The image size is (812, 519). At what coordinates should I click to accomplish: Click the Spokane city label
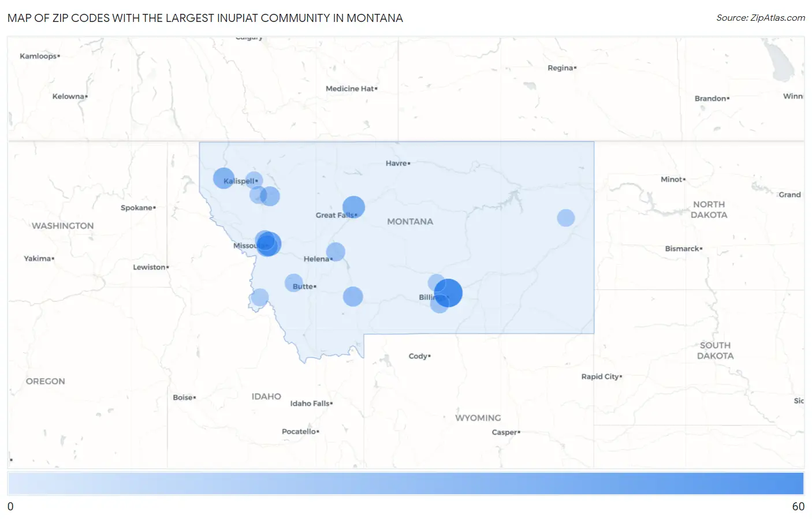[x=138, y=208]
